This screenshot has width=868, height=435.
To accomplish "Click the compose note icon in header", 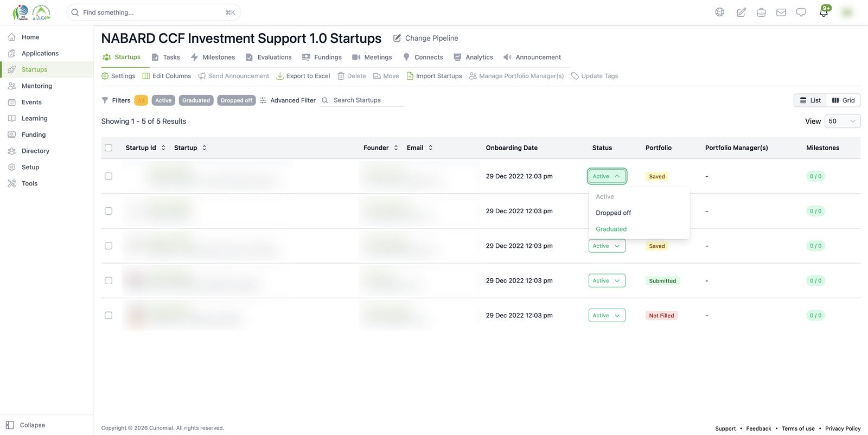I will (x=741, y=12).
